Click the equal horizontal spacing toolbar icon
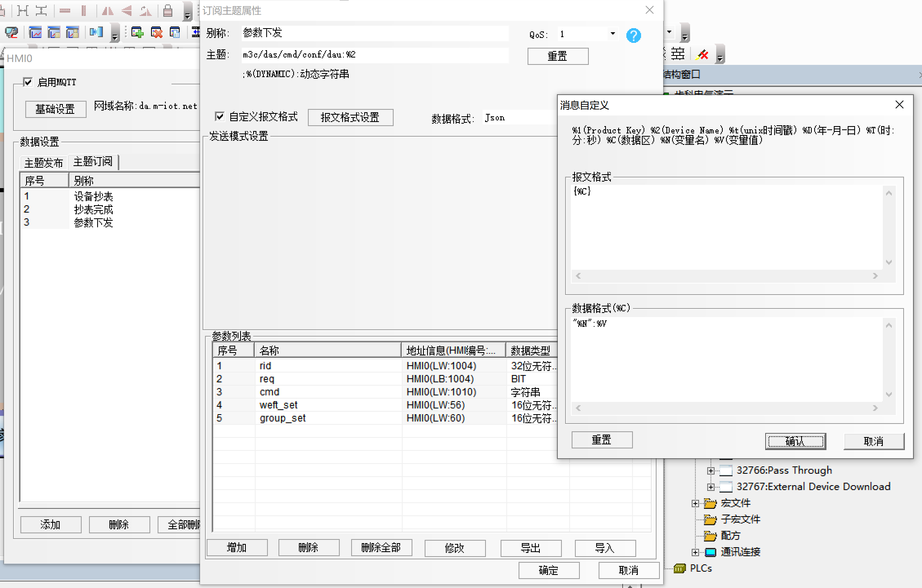The image size is (922, 588). pyautogui.click(x=23, y=11)
